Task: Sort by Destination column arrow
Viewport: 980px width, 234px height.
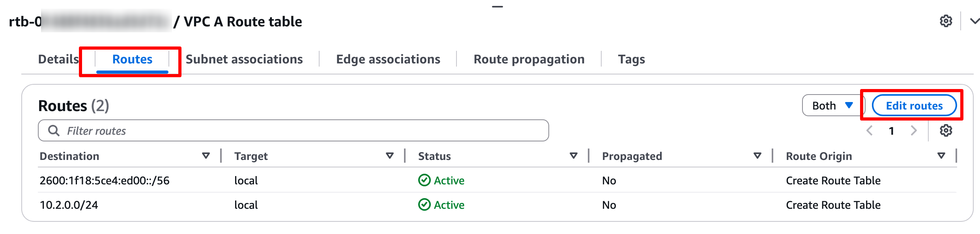Action: (206, 156)
